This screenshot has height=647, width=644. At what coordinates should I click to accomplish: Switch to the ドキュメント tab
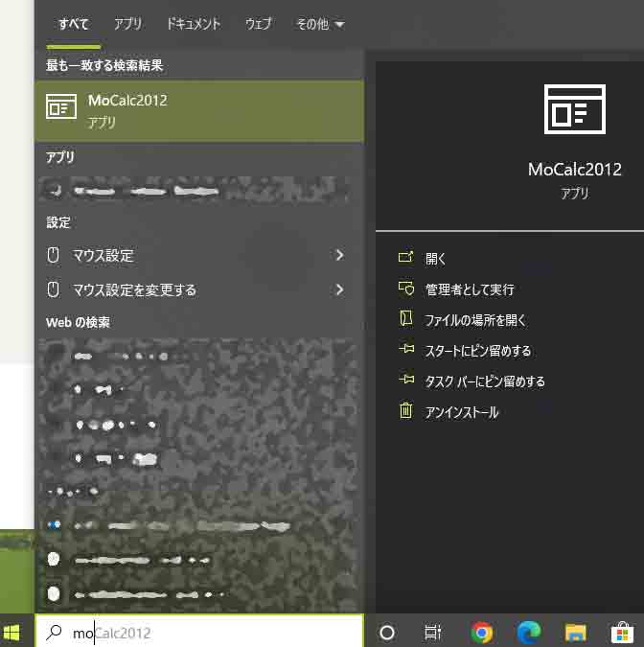[x=193, y=25]
